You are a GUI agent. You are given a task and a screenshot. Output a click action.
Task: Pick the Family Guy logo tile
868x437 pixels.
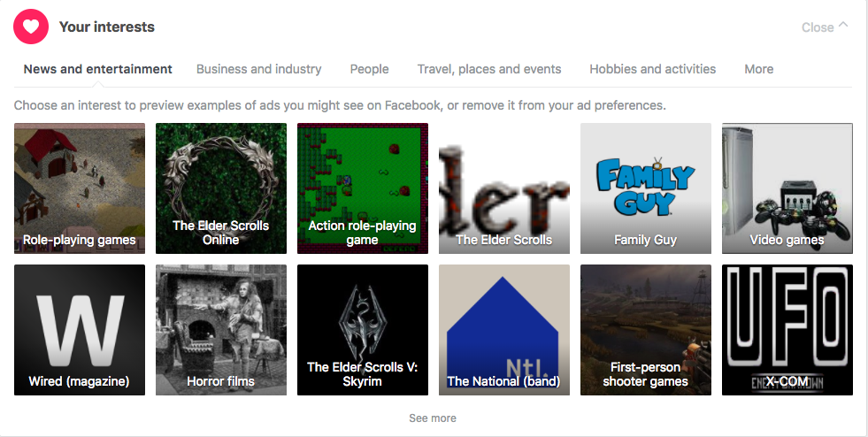[x=645, y=188]
